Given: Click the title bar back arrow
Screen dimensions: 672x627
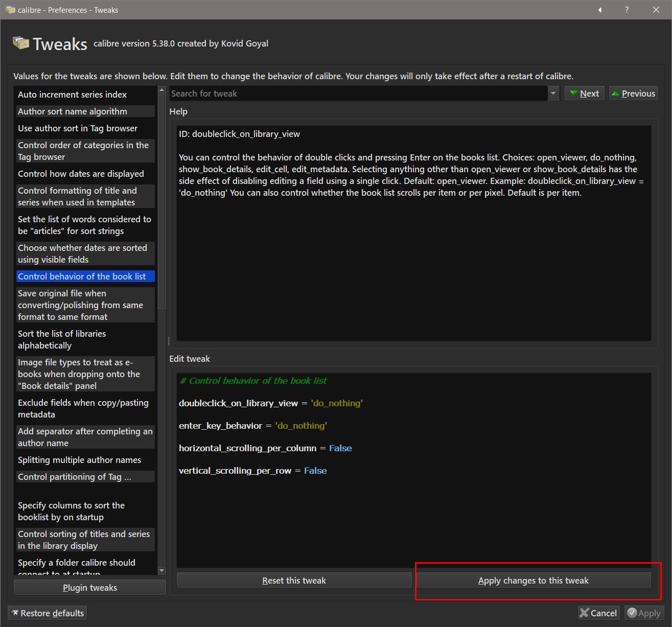Looking at the screenshot, I should [600, 10].
